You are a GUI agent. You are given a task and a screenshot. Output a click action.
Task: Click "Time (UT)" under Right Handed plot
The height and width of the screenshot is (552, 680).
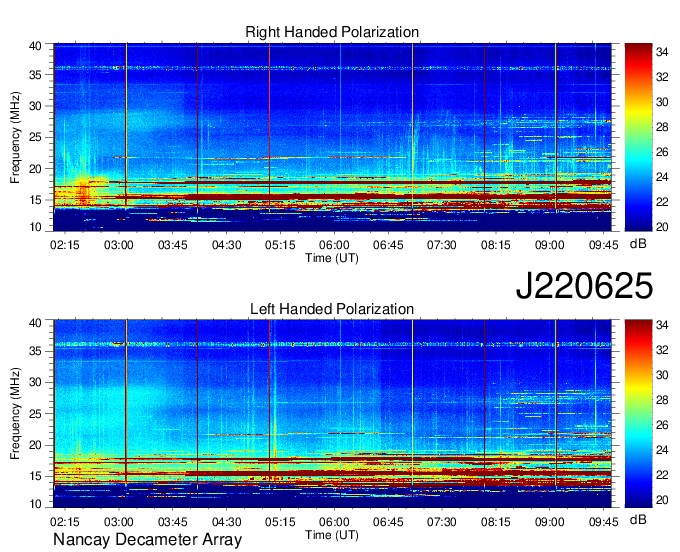(332, 258)
